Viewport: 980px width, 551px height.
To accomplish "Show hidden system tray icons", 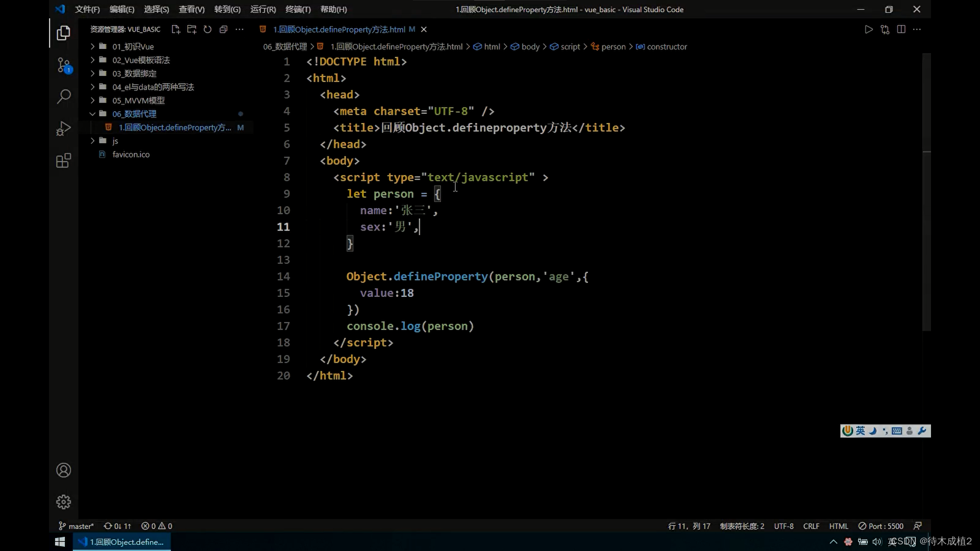I will 834,542.
